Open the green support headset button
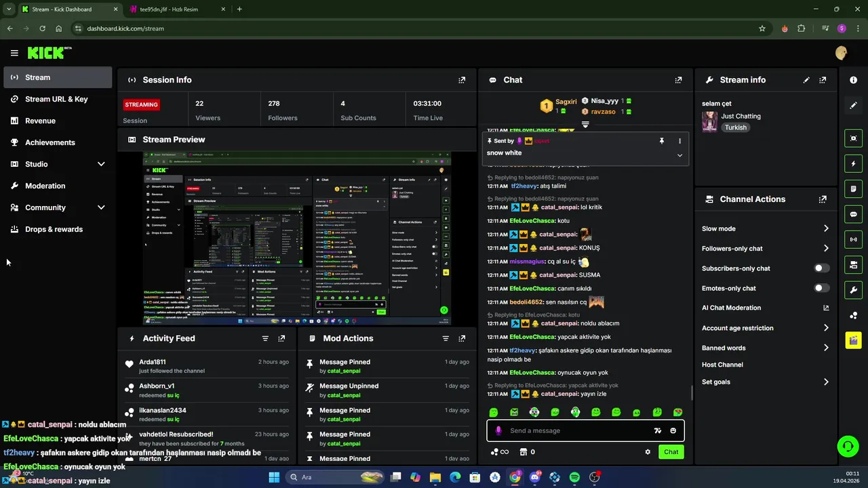This screenshot has width=868, height=488. 848,446
